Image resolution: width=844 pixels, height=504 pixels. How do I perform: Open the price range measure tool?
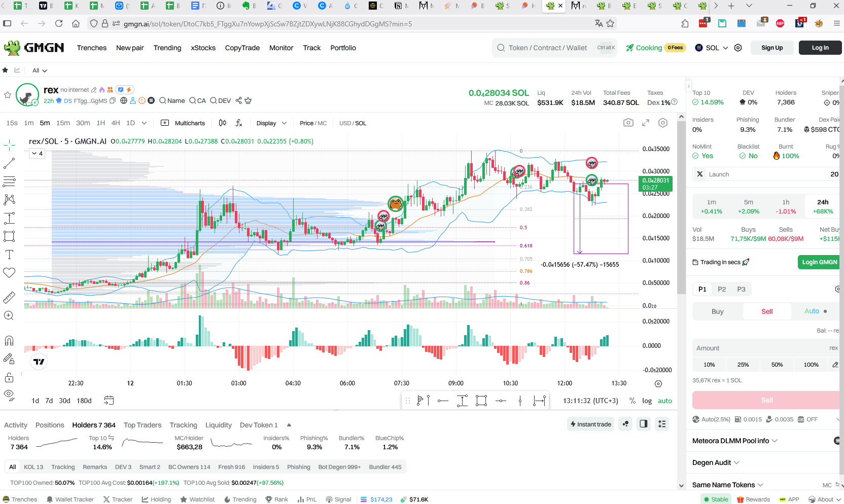tap(9, 218)
